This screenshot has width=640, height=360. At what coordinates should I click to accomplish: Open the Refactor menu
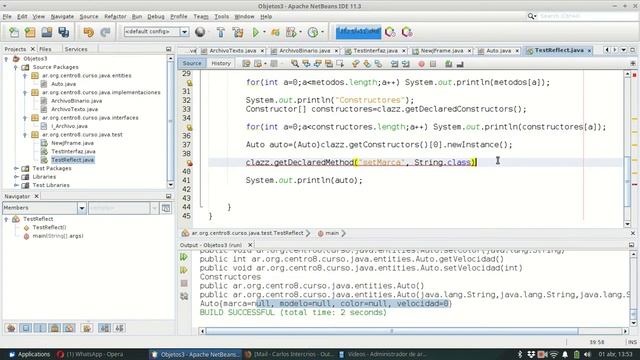point(115,16)
